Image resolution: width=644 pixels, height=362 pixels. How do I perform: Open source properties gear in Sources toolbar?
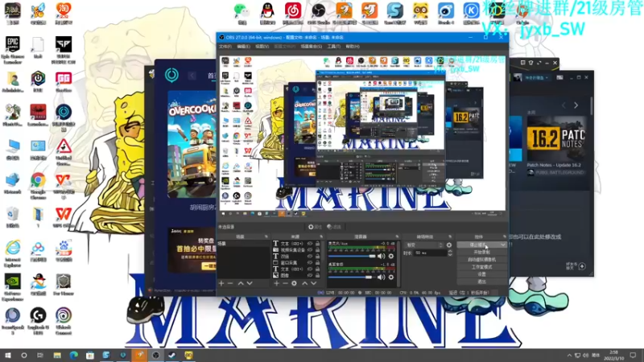click(294, 283)
